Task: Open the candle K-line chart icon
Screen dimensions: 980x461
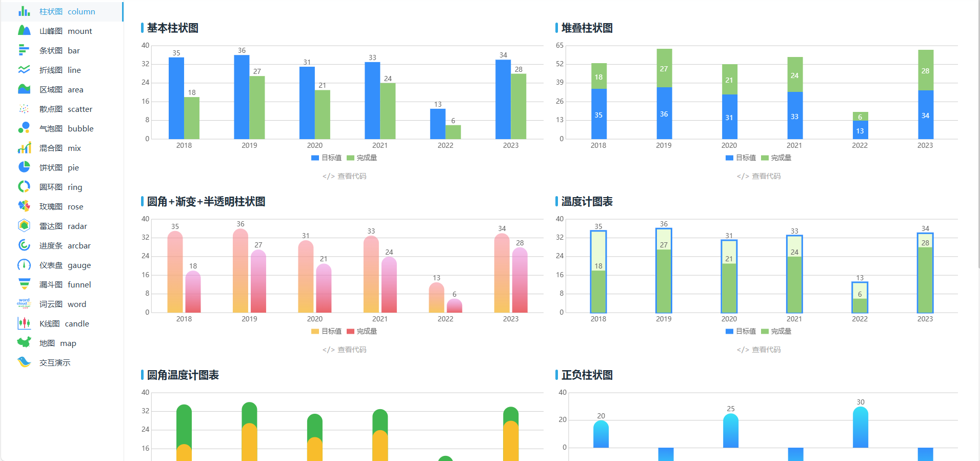Action: [x=24, y=323]
